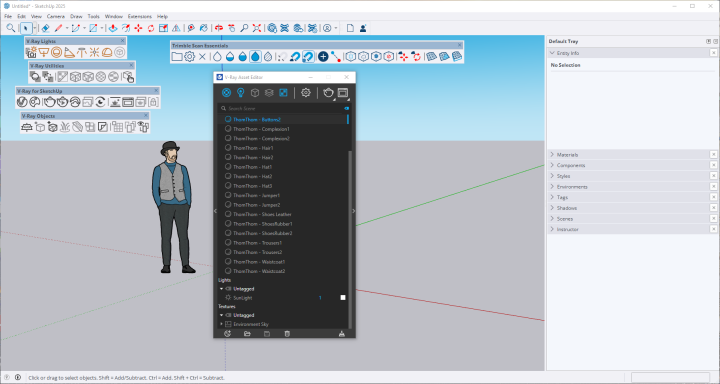The height and width of the screenshot is (384, 720).
Task: Toggle Textures category in Asset Editor
Action: 283,93
